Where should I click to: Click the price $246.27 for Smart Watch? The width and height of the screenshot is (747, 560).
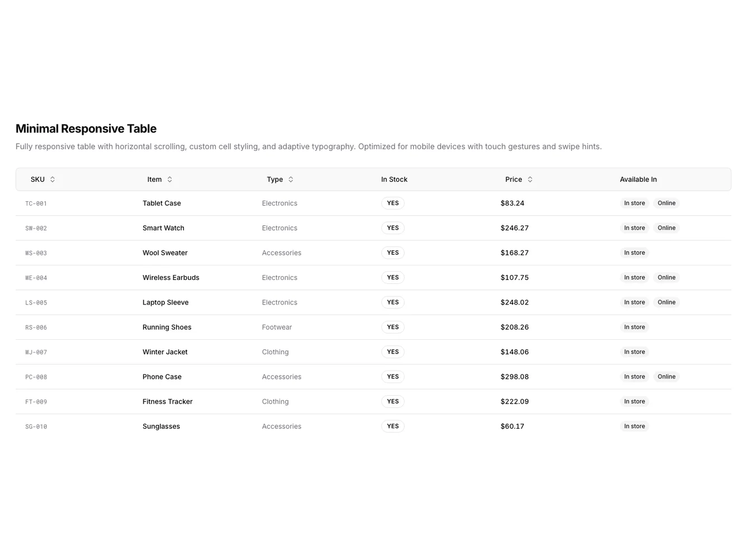(x=514, y=227)
